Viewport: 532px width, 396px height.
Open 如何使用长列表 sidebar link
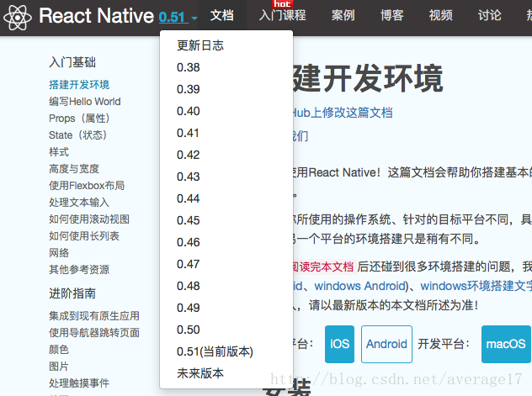(84, 236)
